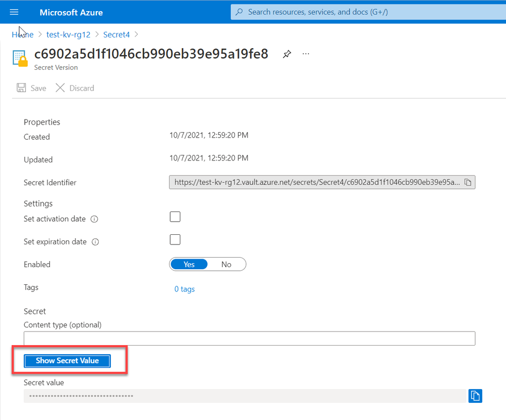506x420 pixels.
Task: Copy the Secret Identifier URL
Action: (468, 183)
